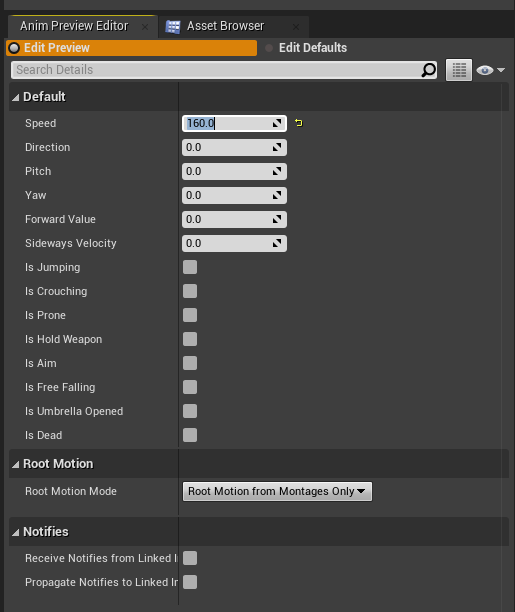The height and width of the screenshot is (612, 515).
Task: Click the Root Motion Mode label
Action: 71,491
